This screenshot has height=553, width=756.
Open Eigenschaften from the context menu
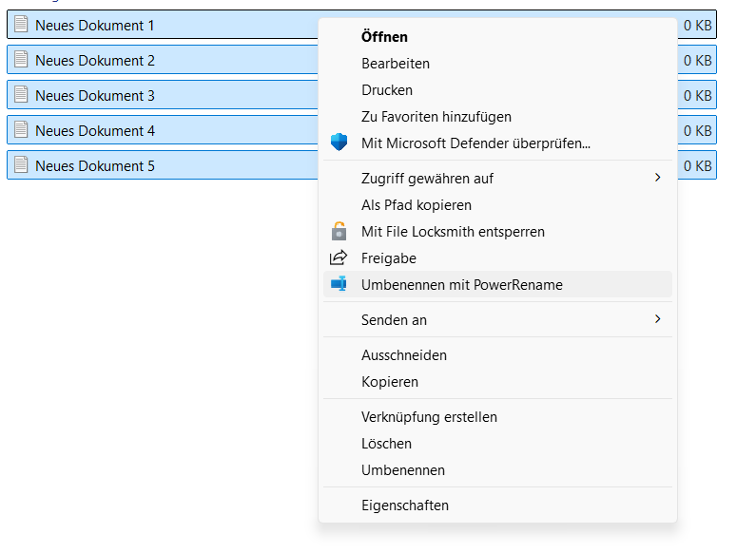point(405,505)
